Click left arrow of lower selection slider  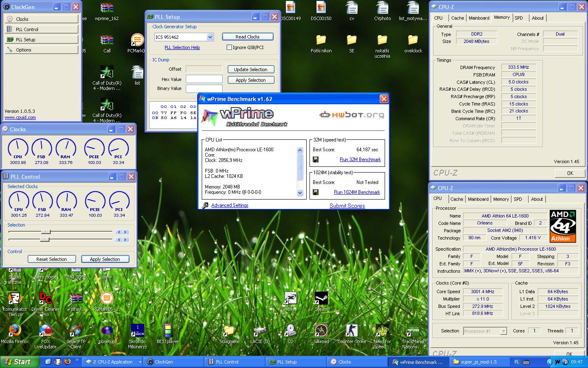pos(119,240)
